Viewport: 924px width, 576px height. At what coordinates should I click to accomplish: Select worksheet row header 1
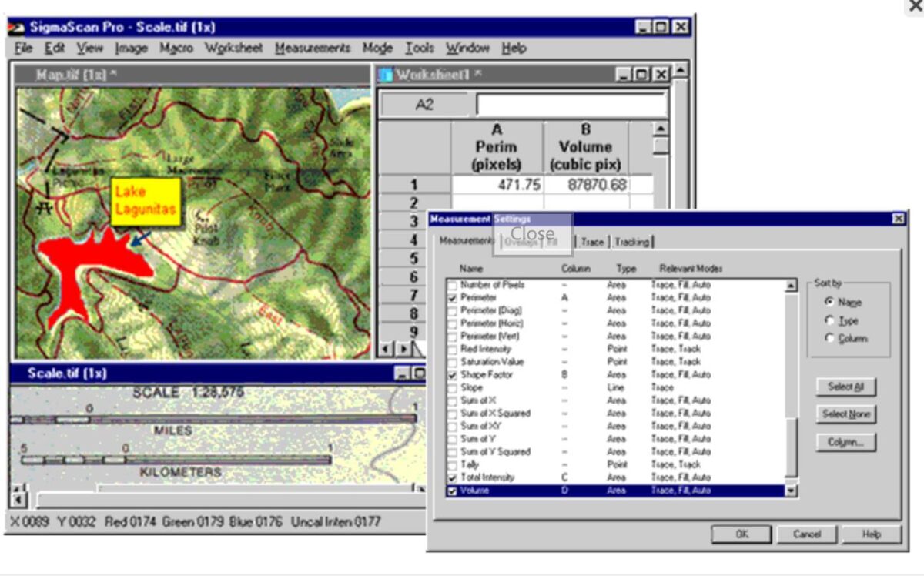[x=415, y=185]
